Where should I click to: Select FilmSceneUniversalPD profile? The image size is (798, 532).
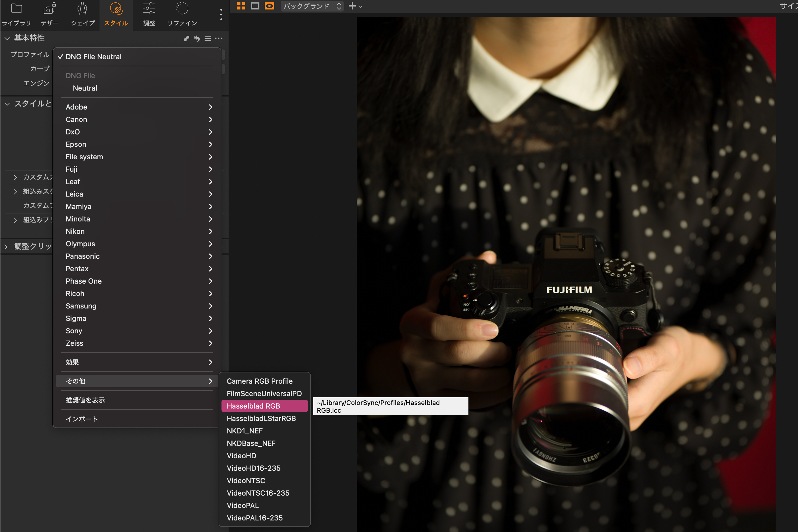click(265, 393)
